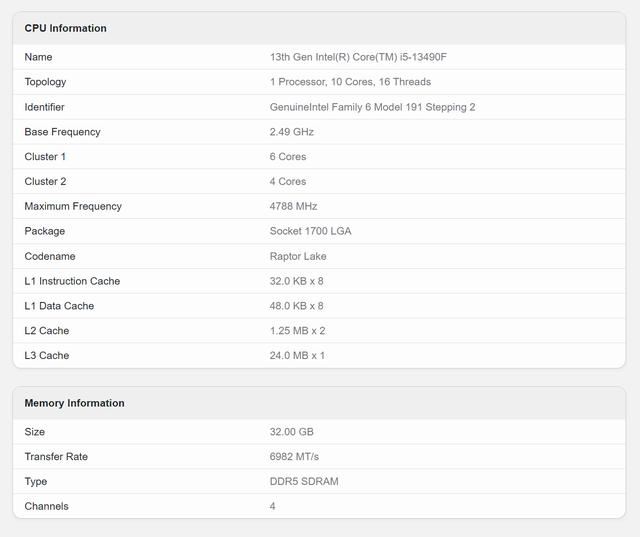Viewport: 640px width, 537px height.
Task: Click the CPU Information section header
Action: [x=65, y=28]
